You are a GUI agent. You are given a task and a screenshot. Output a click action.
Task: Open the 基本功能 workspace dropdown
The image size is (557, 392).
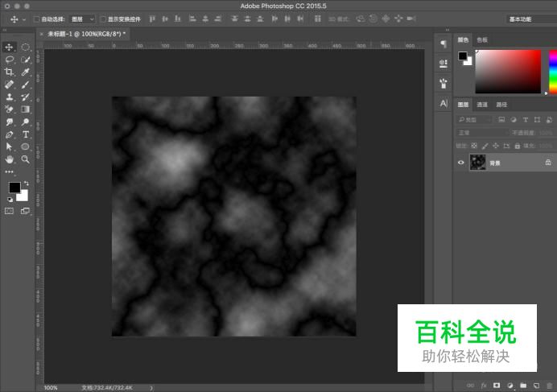(x=532, y=19)
